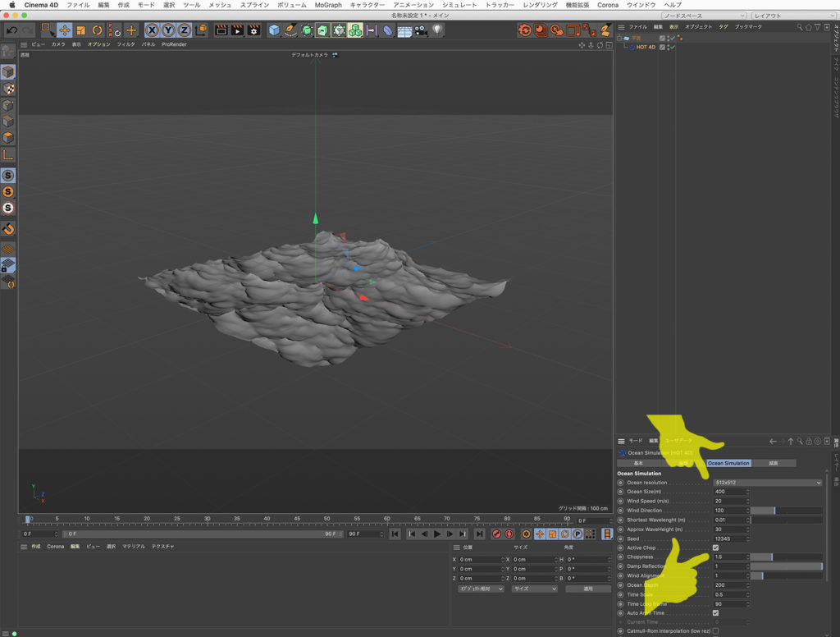Select the Move tool in the toolbar

65,30
